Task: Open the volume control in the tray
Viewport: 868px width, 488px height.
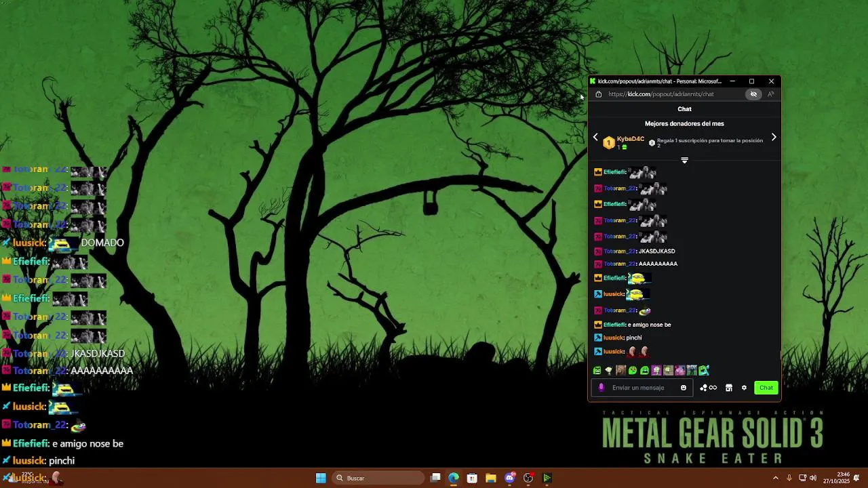Action: click(x=813, y=478)
